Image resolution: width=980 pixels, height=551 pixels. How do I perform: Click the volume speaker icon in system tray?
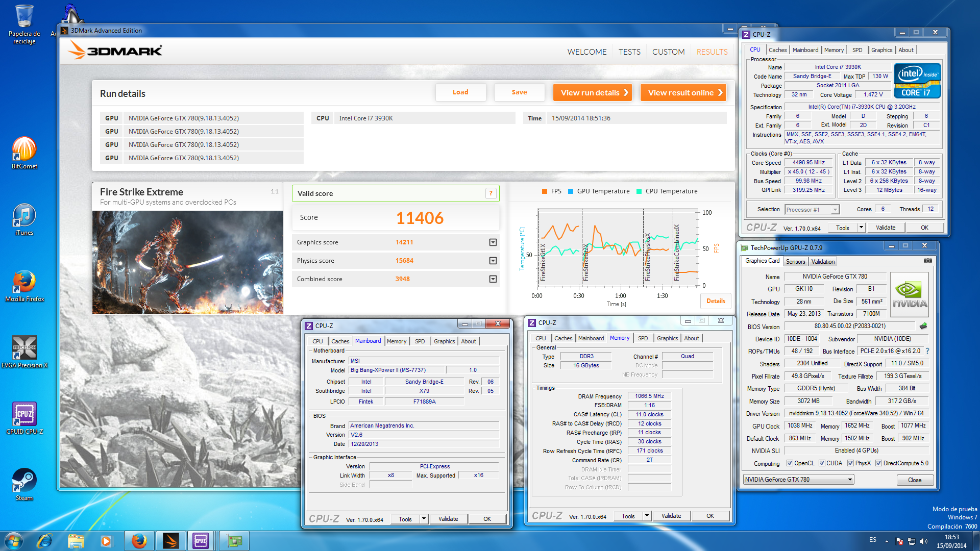point(923,541)
